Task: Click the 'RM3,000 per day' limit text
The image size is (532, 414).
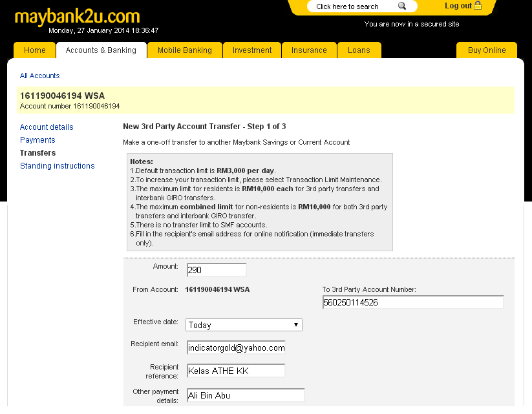Action: click(x=245, y=171)
